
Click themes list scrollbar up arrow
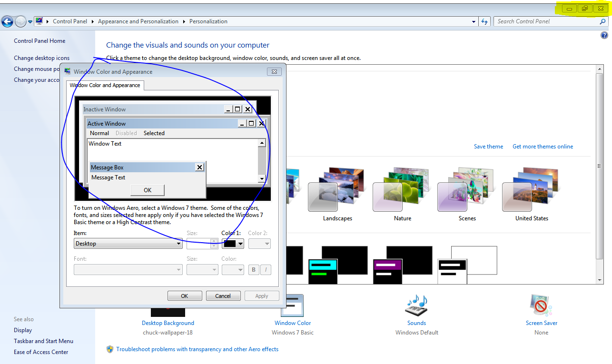tap(600, 70)
